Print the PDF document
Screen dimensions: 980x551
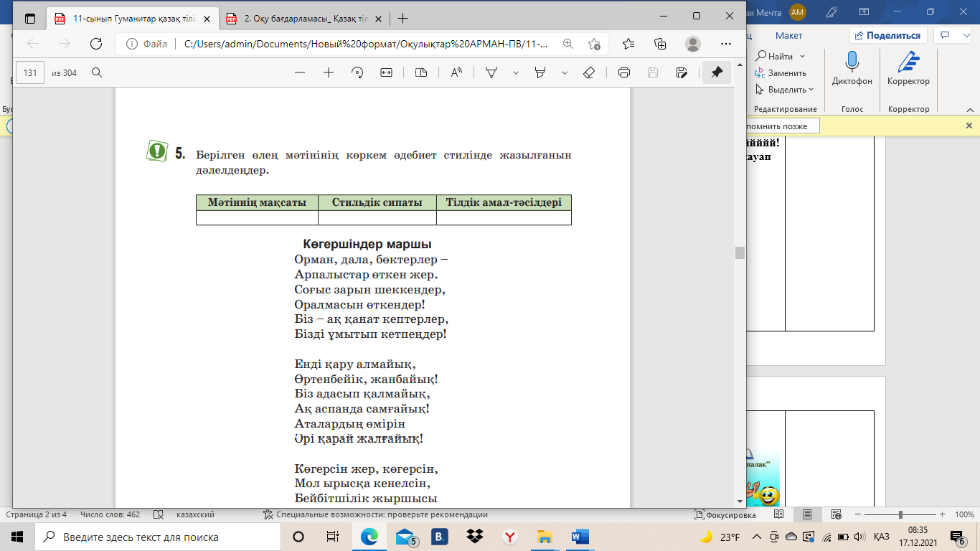point(624,72)
